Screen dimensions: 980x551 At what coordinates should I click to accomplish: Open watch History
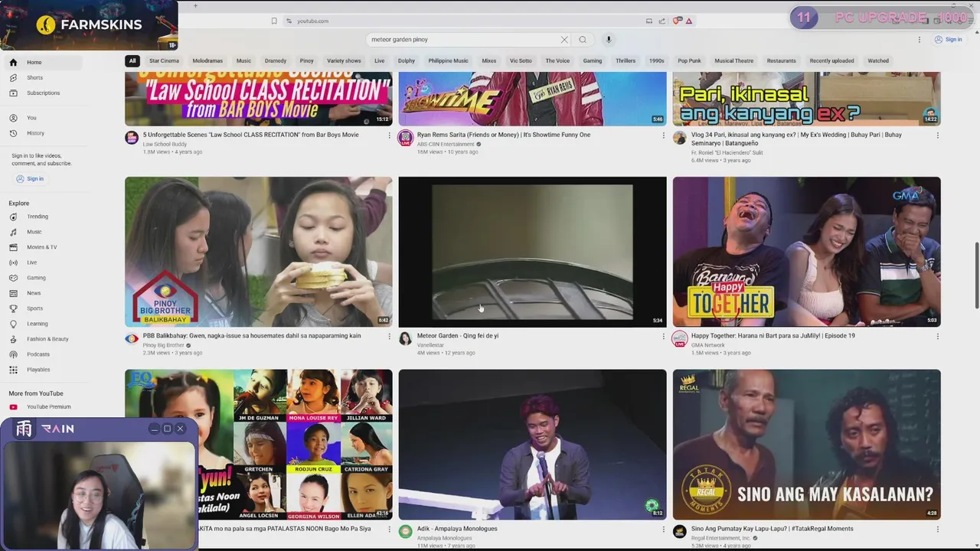tap(42, 133)
